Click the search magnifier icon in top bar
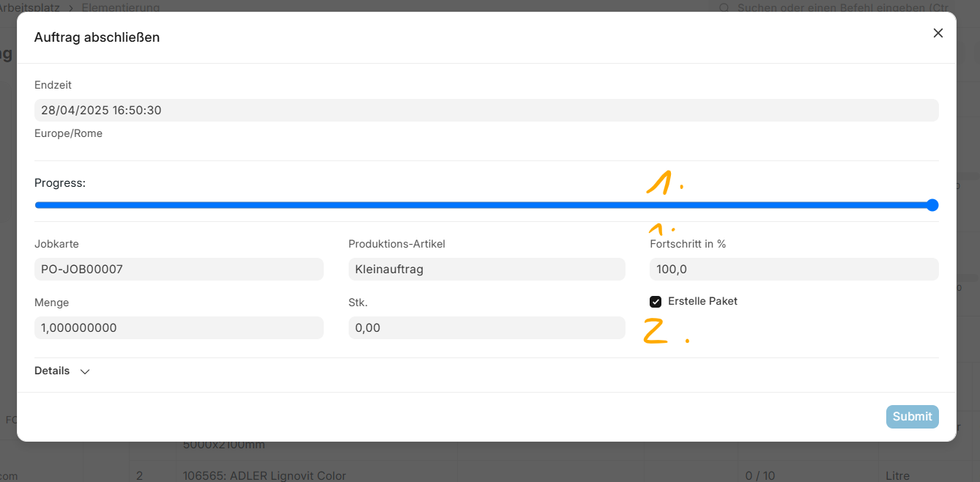The image size is (980, 482). pos(724,7)
